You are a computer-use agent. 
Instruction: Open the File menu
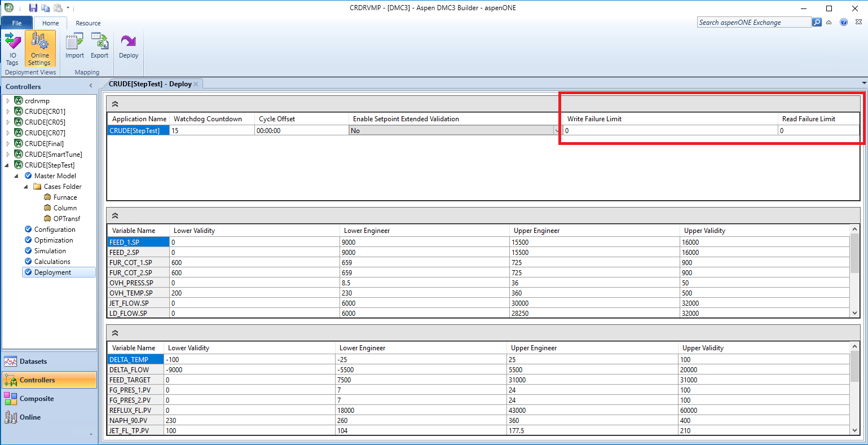click(x=17, y=23)
